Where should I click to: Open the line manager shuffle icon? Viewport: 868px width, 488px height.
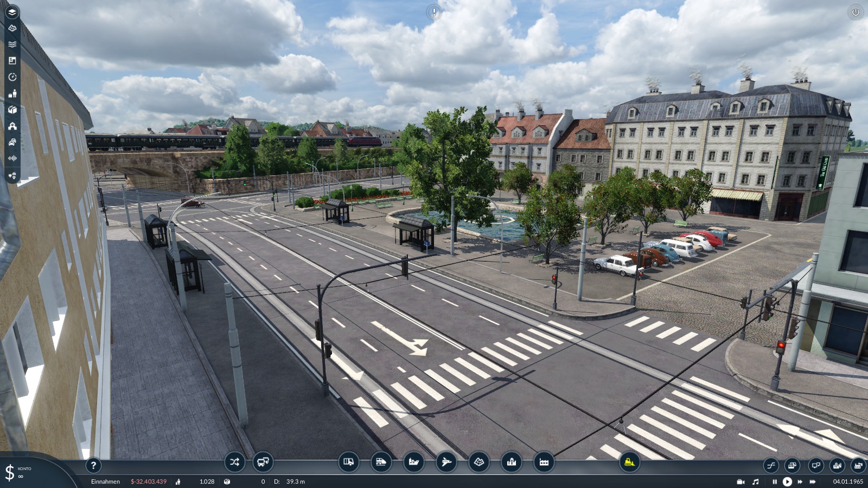tap(234, 463)
